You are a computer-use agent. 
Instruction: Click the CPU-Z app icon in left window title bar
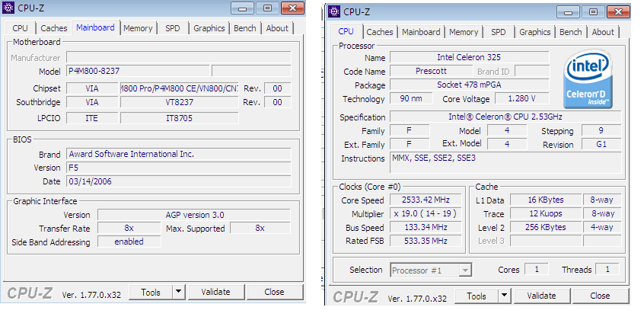8,8
